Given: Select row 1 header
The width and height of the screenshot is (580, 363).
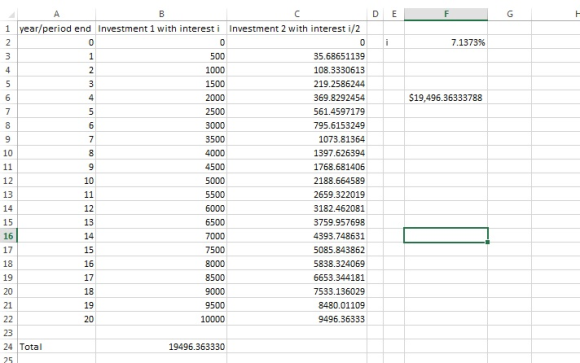Looking at the screenshot, I should [8, 28].
